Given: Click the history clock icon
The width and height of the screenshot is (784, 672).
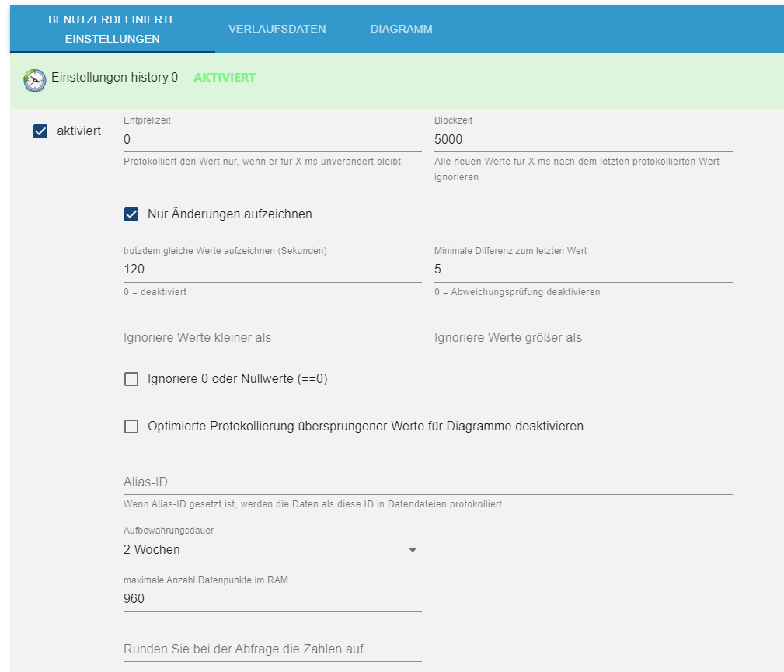Looking at the screenshot, I should 34,80.
